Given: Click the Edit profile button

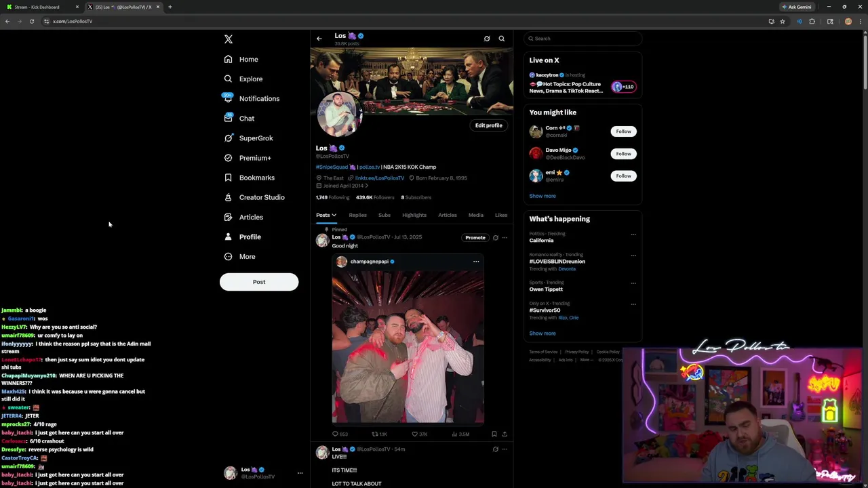Looking at the screenshot, I should click(x=489, y=125).
